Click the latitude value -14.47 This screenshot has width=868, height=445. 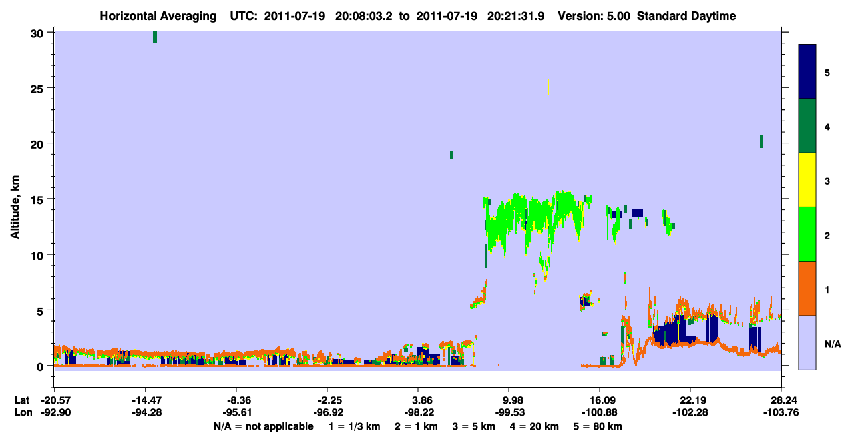[x=145, y=400]
